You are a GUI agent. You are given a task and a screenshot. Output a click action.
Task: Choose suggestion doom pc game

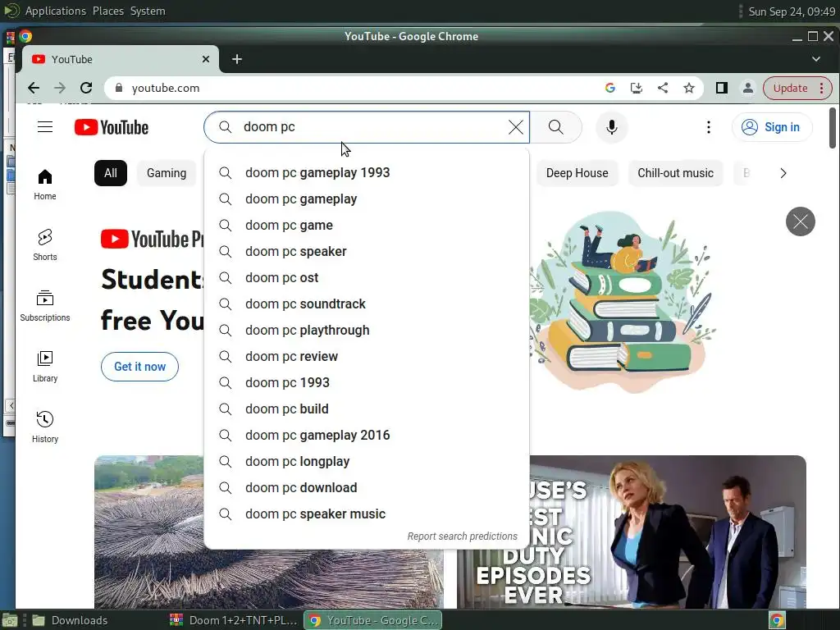pyautogui.click(x=367, y=225)
